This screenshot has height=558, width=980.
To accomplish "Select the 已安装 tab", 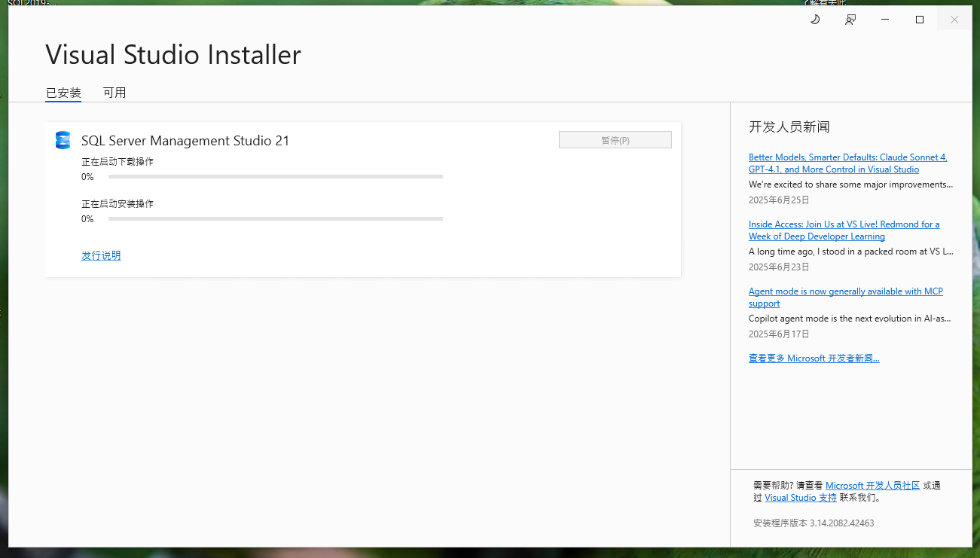I will pos(63,92).
